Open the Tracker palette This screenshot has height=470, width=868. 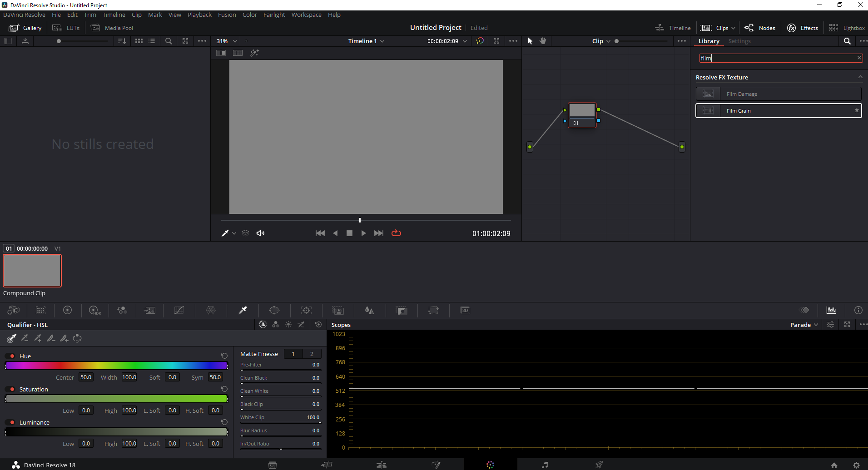pos(306,310)
